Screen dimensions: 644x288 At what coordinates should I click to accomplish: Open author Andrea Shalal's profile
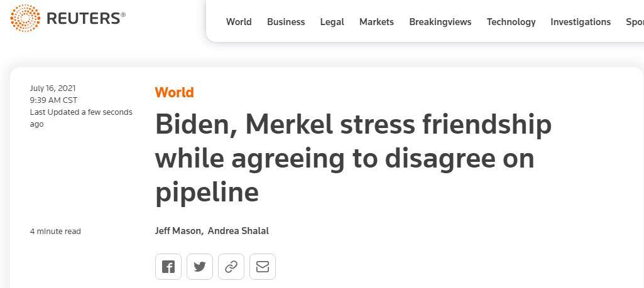238,231
